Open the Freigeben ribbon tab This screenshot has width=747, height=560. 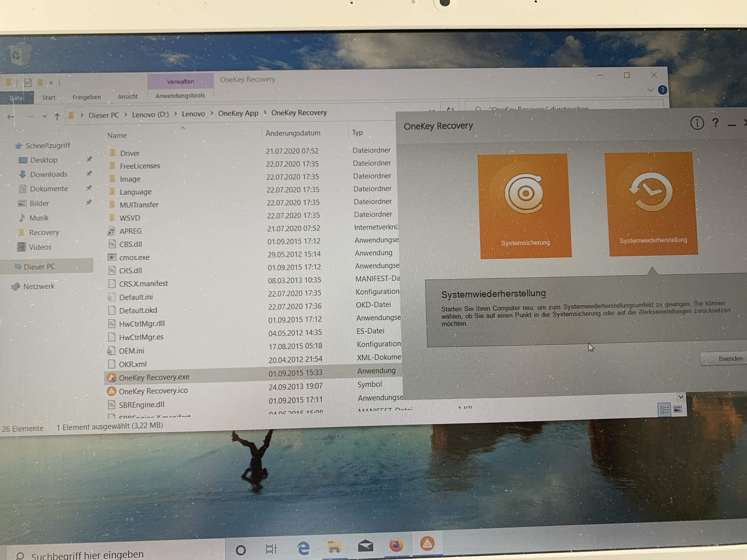point(87,97)
